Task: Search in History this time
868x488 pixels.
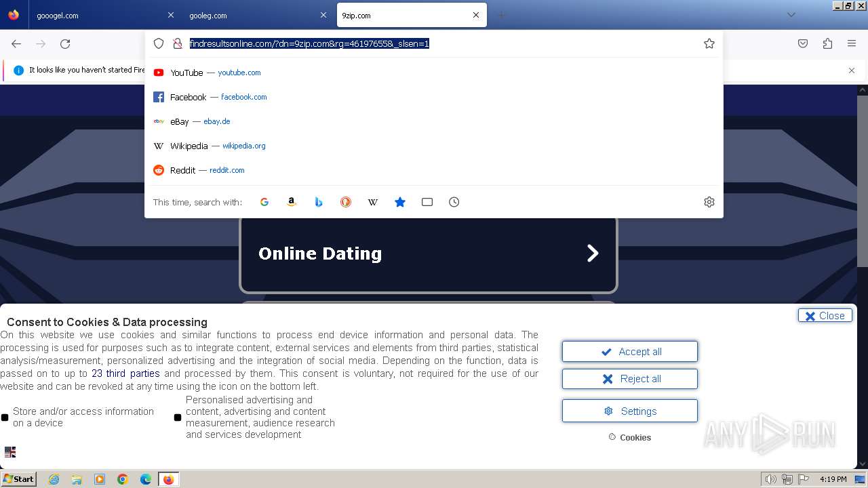Action: [454, 202]
